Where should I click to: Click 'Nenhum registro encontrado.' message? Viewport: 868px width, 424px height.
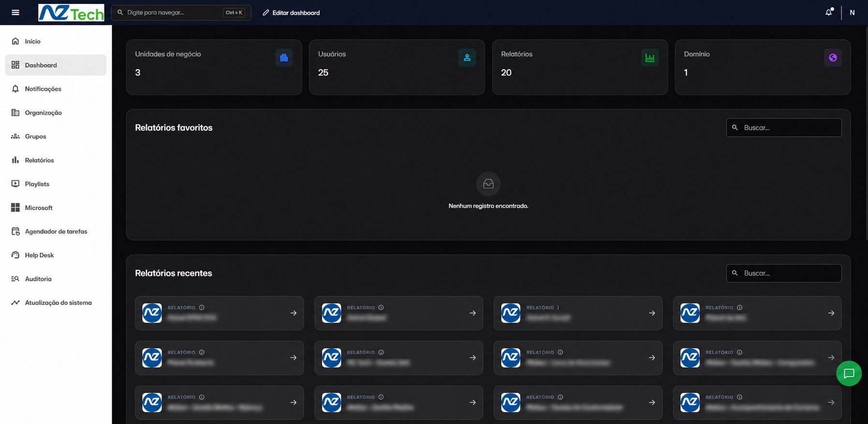pos(488,206)
